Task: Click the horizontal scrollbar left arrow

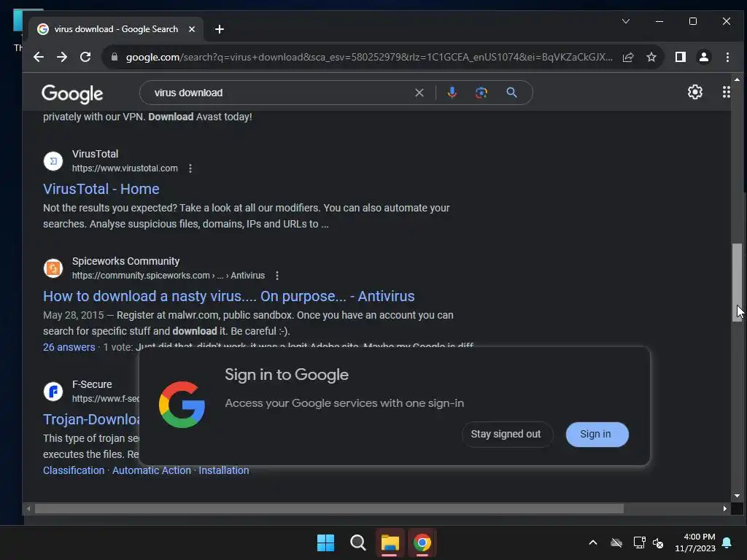Action: click(28, 508)
